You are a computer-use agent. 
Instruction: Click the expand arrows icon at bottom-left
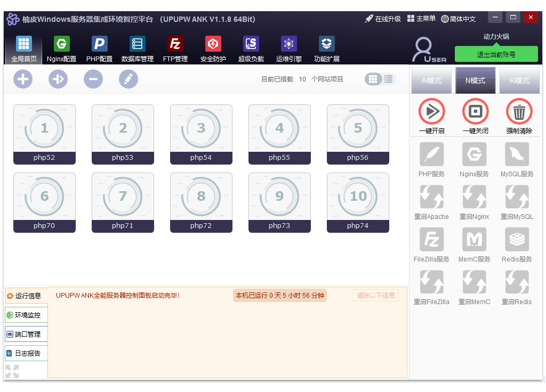pos(12,371)
